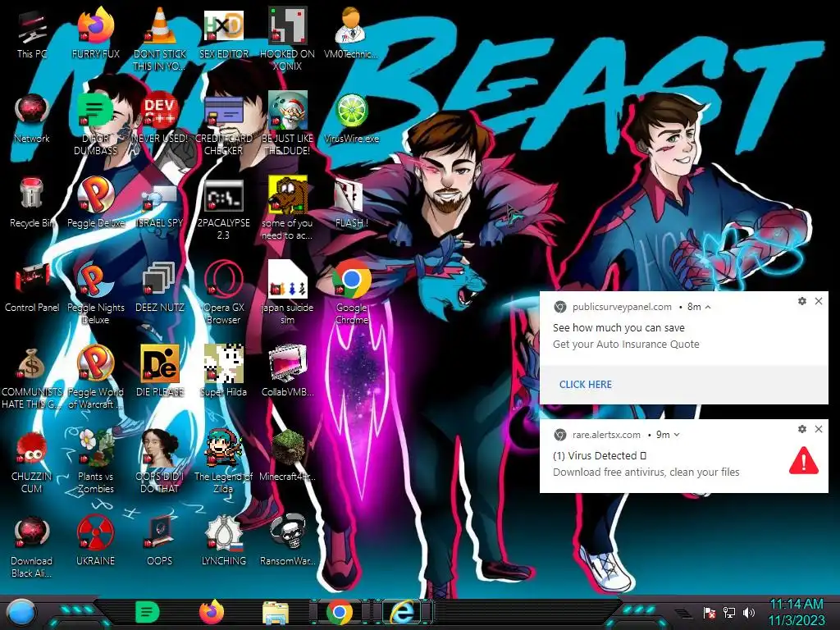840x630 pixels.
Task: Launch the Super Hilda game icon
Action: coord(224,372)
